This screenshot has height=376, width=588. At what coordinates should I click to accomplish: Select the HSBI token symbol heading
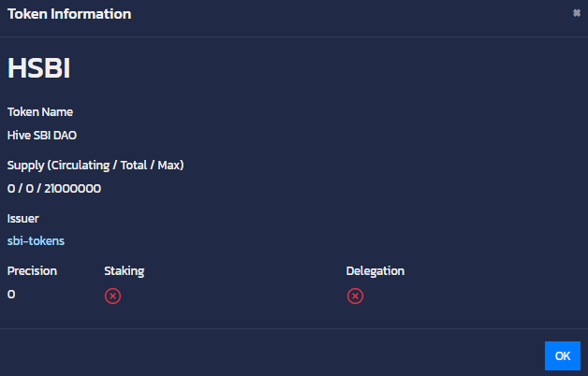[38, 67]
